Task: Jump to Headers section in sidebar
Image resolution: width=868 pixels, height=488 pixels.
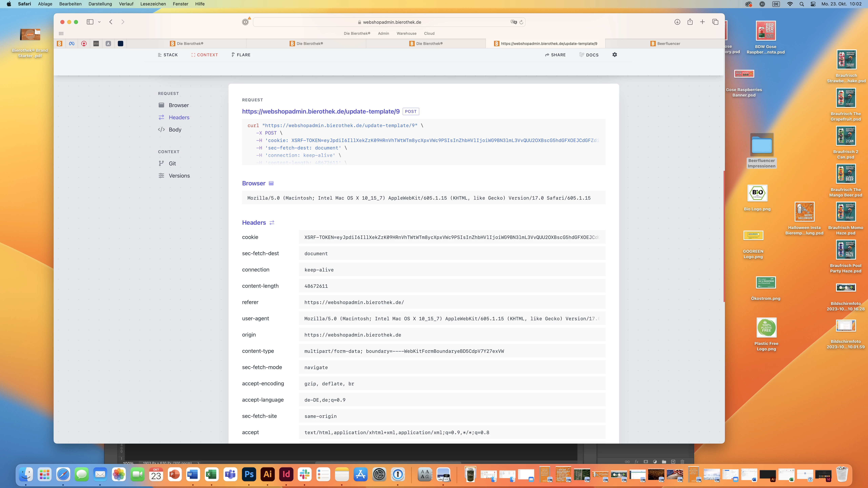Action: [x=174, y=117]
